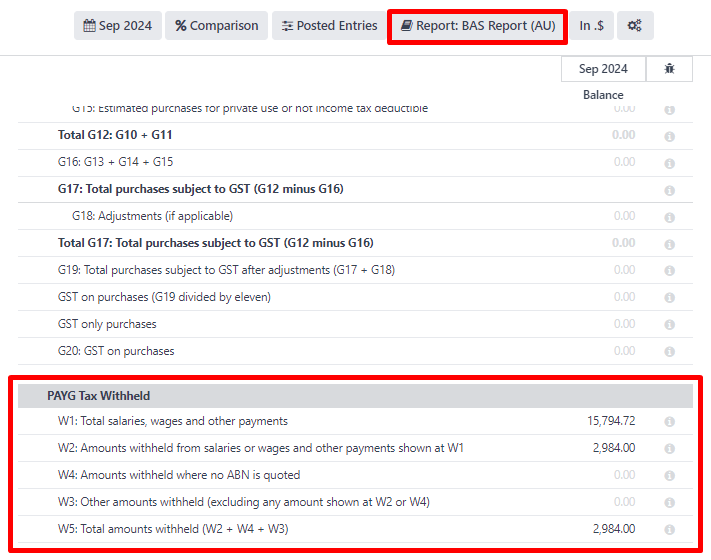Click info icon on W4 no ABN row
711x560 pixels.
[669, 476]
